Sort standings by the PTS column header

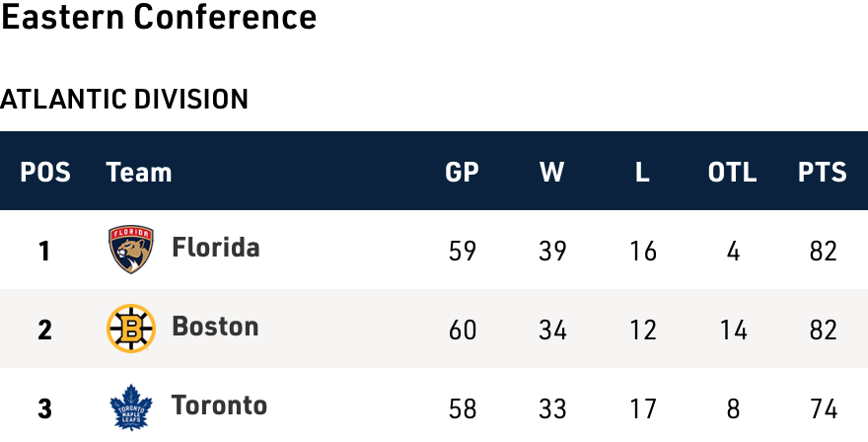click(823, 172)
